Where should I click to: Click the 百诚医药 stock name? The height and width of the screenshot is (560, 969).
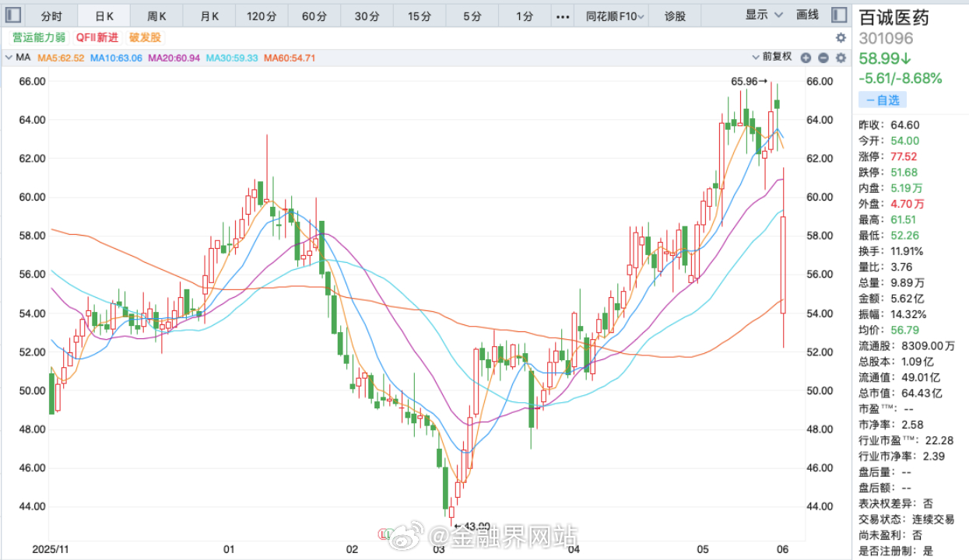tap(894, 18)
